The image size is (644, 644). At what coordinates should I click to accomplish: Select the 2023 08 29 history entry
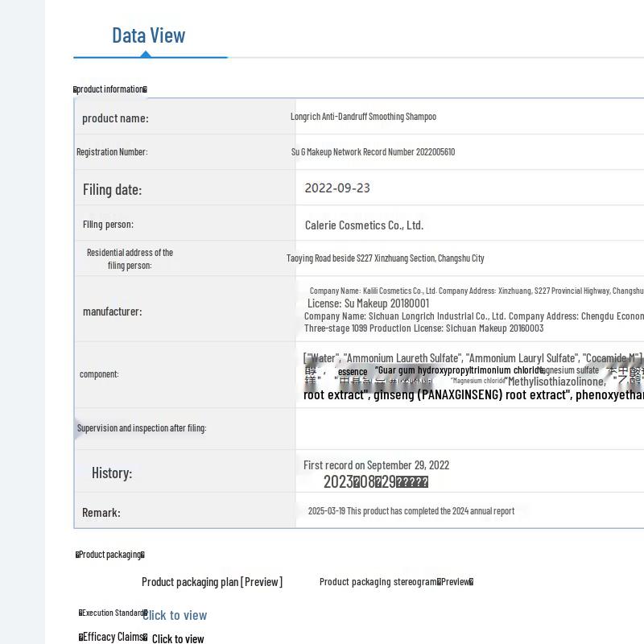point(375,482)
